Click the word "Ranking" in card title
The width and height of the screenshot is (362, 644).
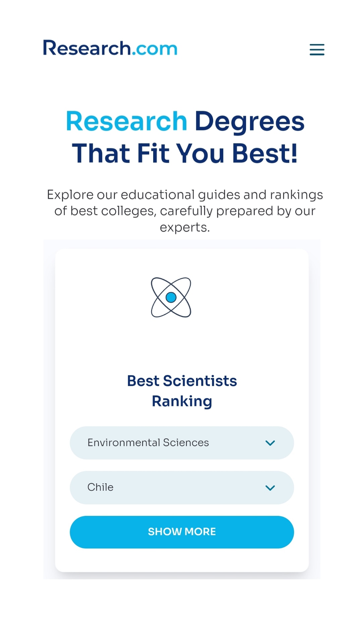tap(182, 401)
